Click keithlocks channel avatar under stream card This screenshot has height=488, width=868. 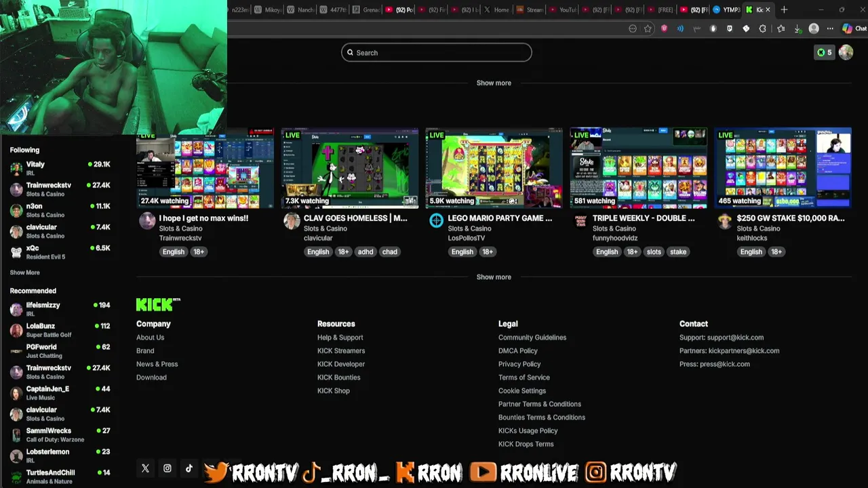click(725, 221)
